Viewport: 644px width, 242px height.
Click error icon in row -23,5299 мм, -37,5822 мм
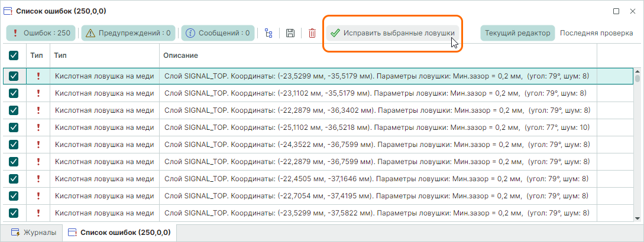click(38, 213)
